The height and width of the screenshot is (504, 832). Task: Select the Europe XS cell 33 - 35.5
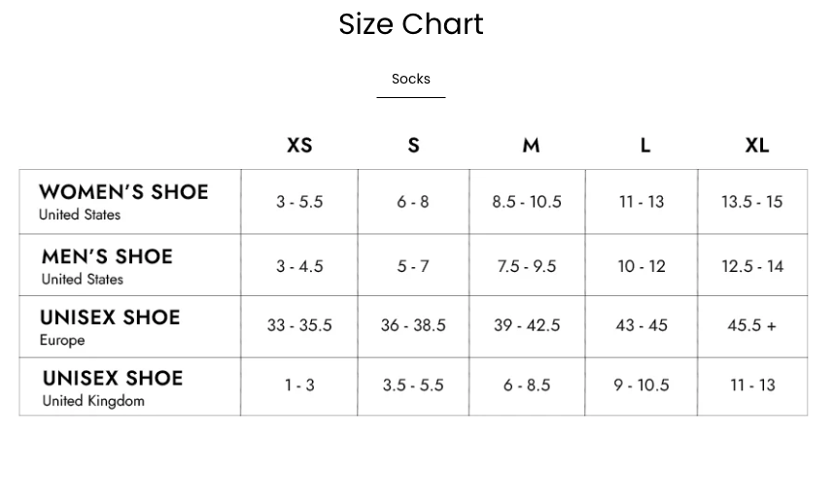coord(299,325)
